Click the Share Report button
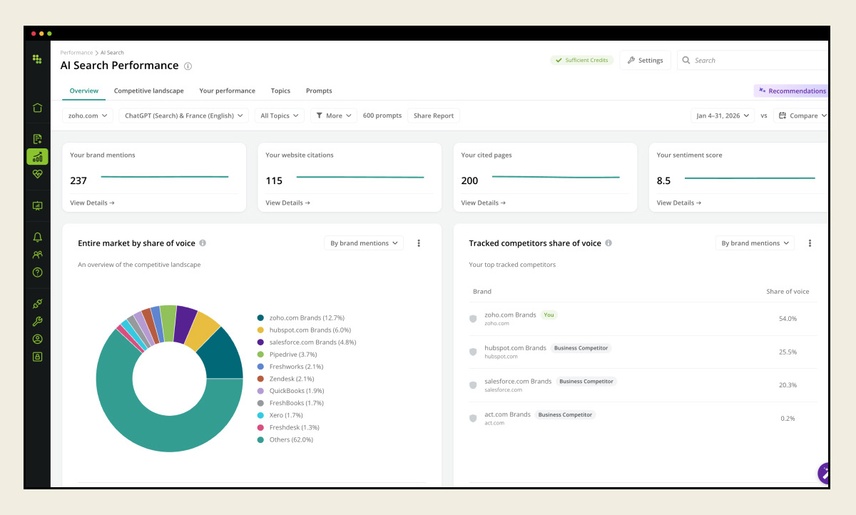The image size is (856, 515). click(433, 116)
